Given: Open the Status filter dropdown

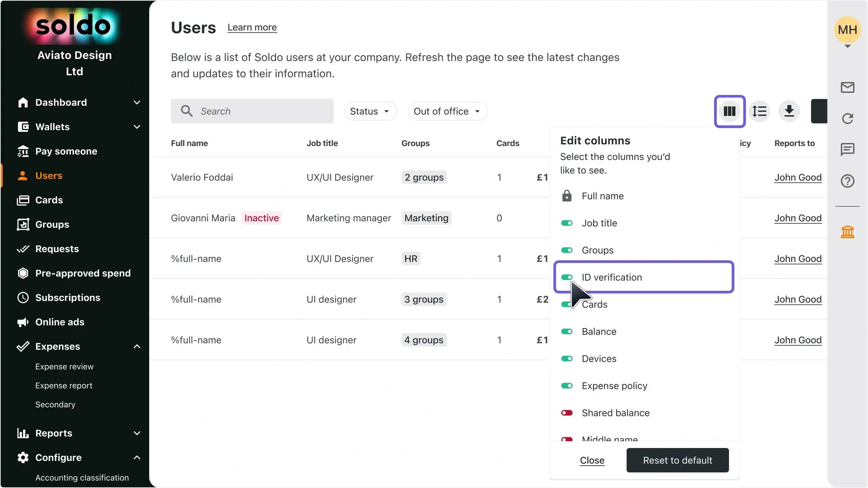Looking at the screenshot, I should (x=370, y=111).
